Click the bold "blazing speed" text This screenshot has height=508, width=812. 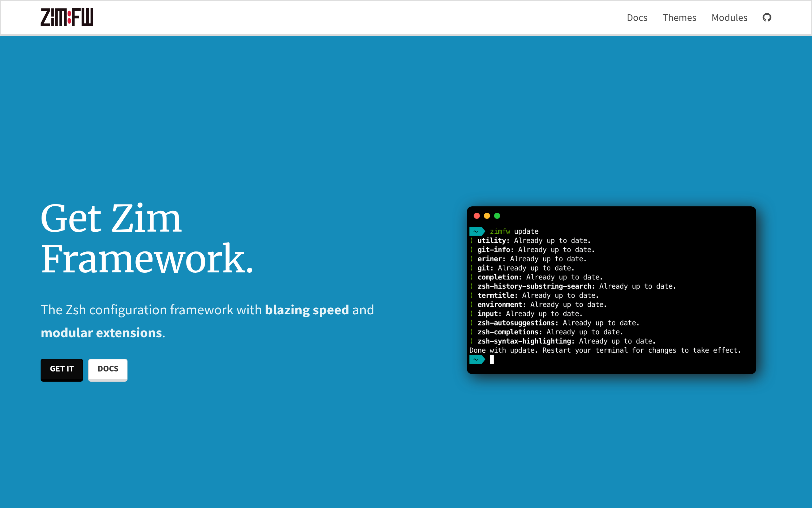coord(307,310)
